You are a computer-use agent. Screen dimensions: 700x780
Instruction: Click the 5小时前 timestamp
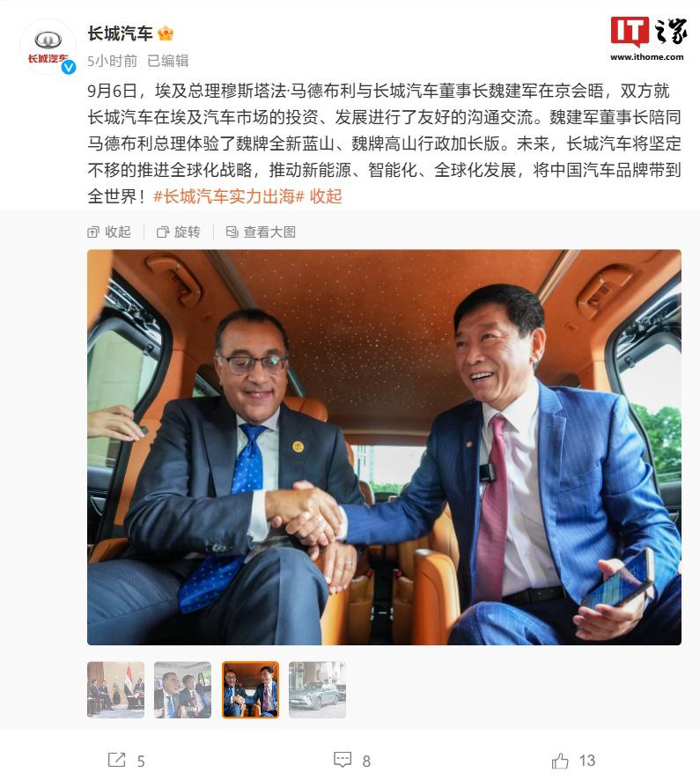point(113,61)
